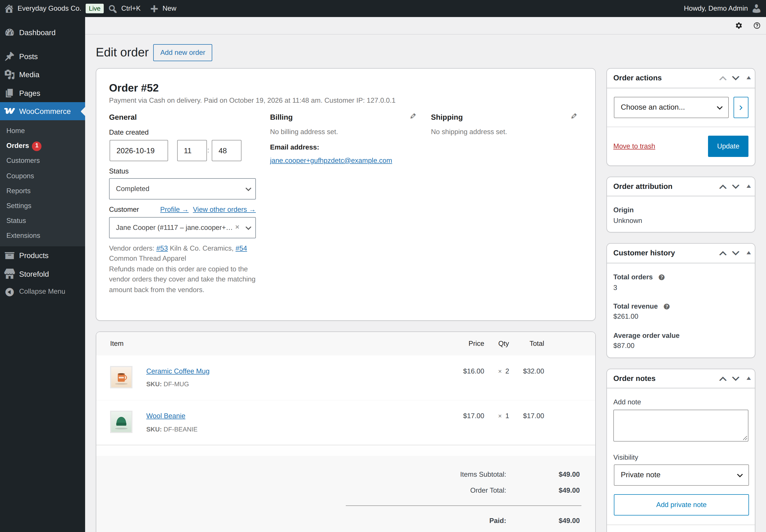The width and height of the screenshot is (766, 532).
Task: Click the Total orders help tooltip icon
Action: pos(661,277)
